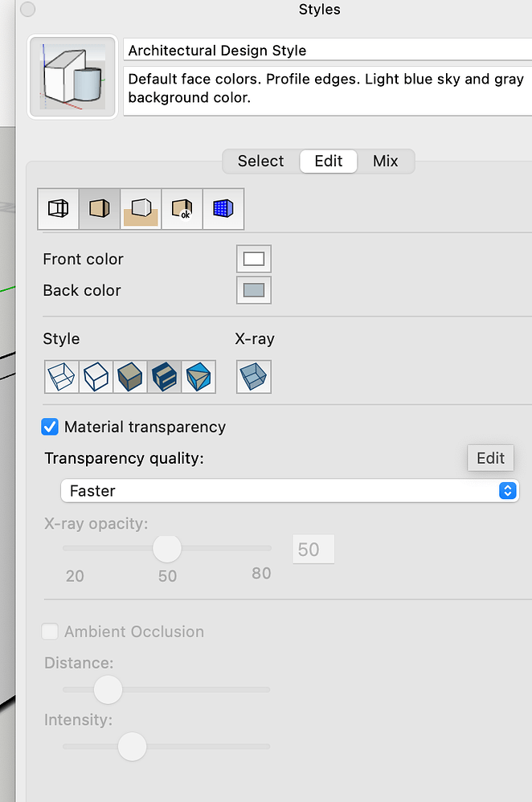Select the Shaded face style

(x=129, y=376)
